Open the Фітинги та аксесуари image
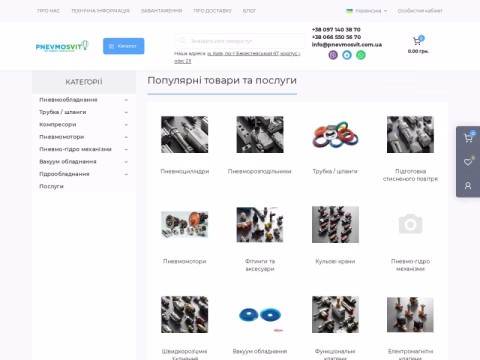The image size is (480, 360). tap(260, 224)
